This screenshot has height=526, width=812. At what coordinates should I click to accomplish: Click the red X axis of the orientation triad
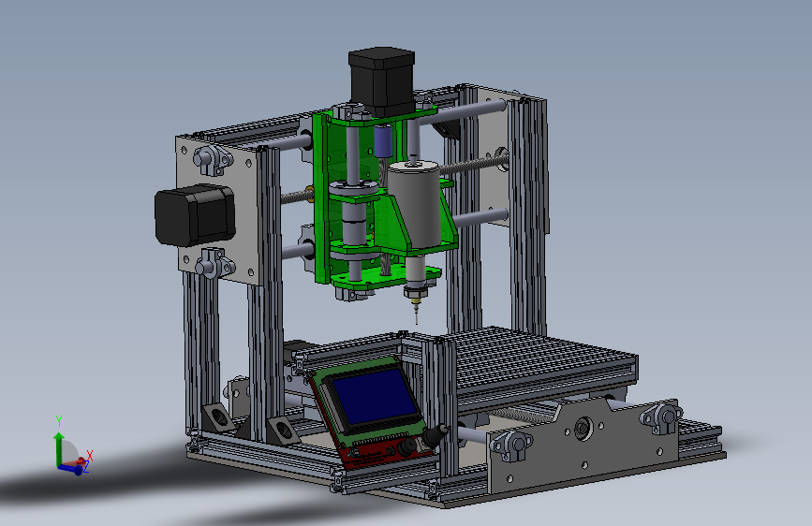coord(77,461)
